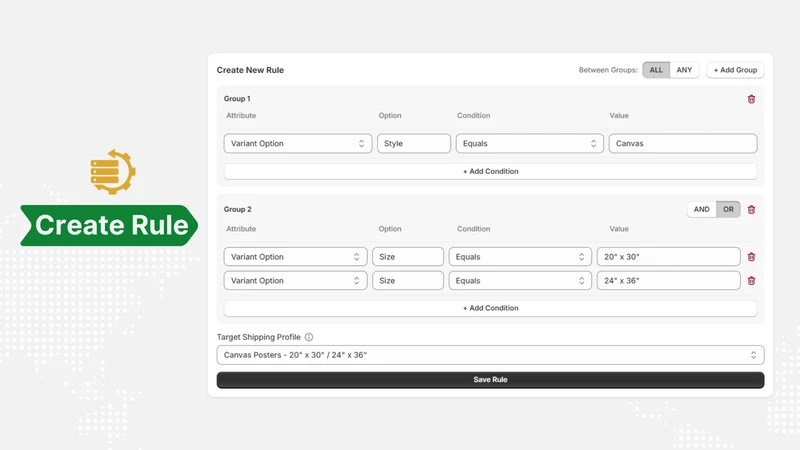Remove the 24" x 36" condition row
Screen dimensions: 800x450
tap(751, 281)
